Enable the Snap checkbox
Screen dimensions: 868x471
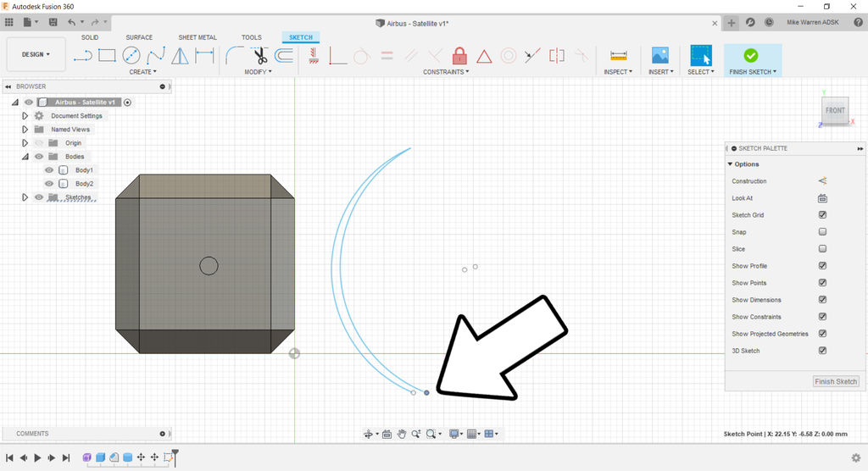point(822,232)
